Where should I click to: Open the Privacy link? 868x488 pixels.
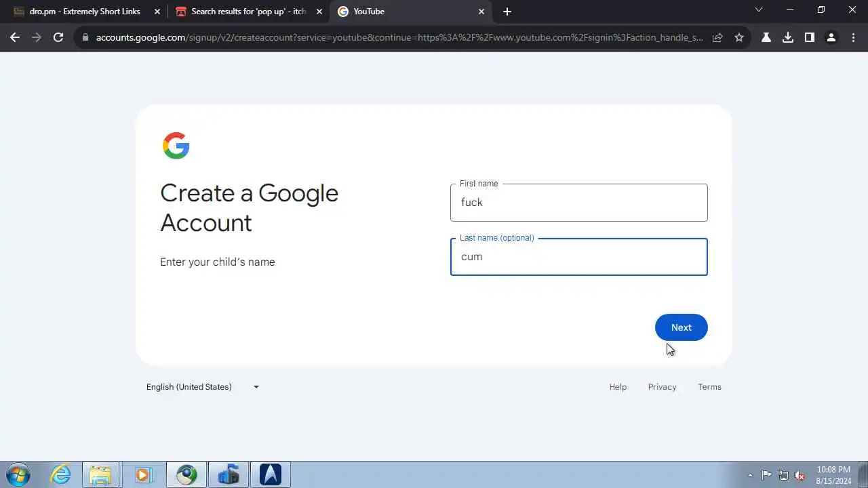click(662, 387)
